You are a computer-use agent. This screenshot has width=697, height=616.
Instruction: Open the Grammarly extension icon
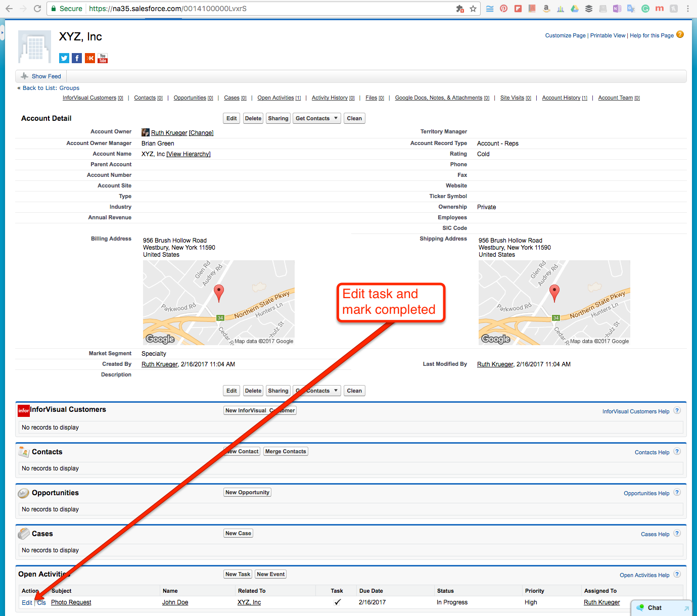tap(645, 9)
